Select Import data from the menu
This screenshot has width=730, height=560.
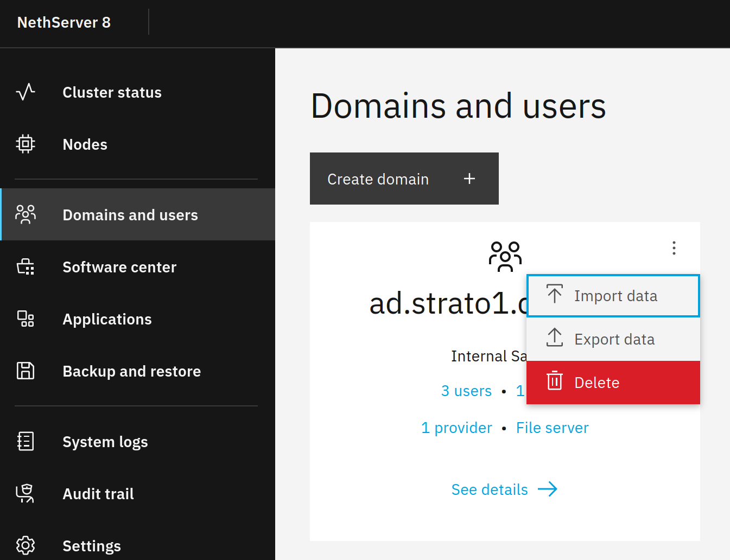[x=613, y=296]
